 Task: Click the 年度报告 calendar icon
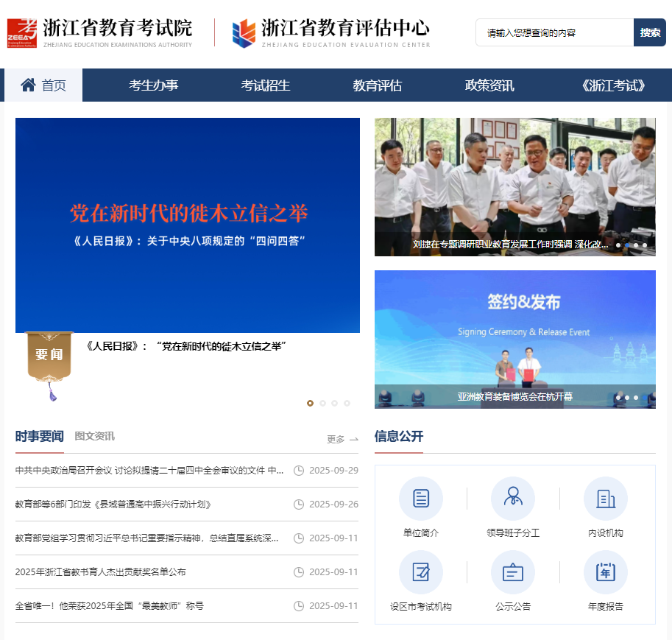tap(605, 572)
